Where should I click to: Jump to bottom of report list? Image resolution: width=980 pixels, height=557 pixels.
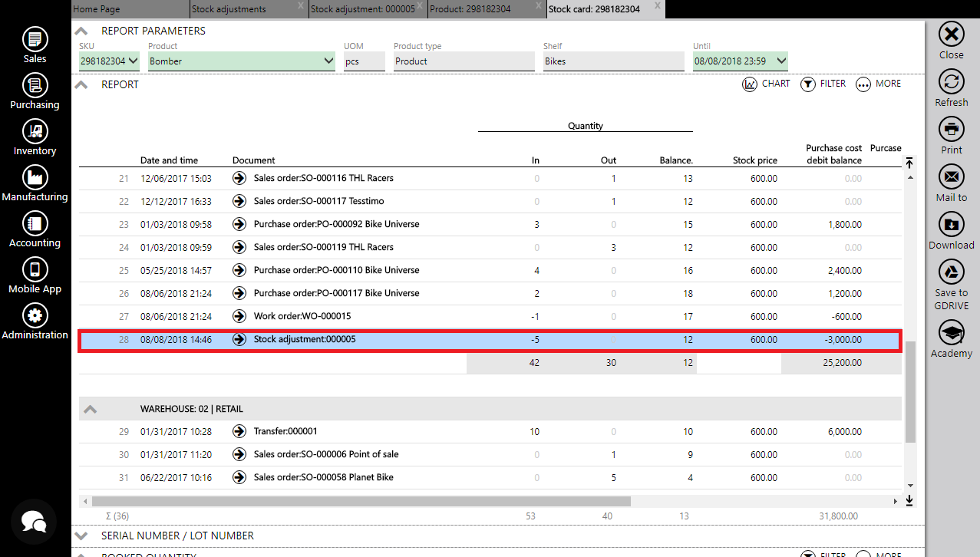(909, 500)
